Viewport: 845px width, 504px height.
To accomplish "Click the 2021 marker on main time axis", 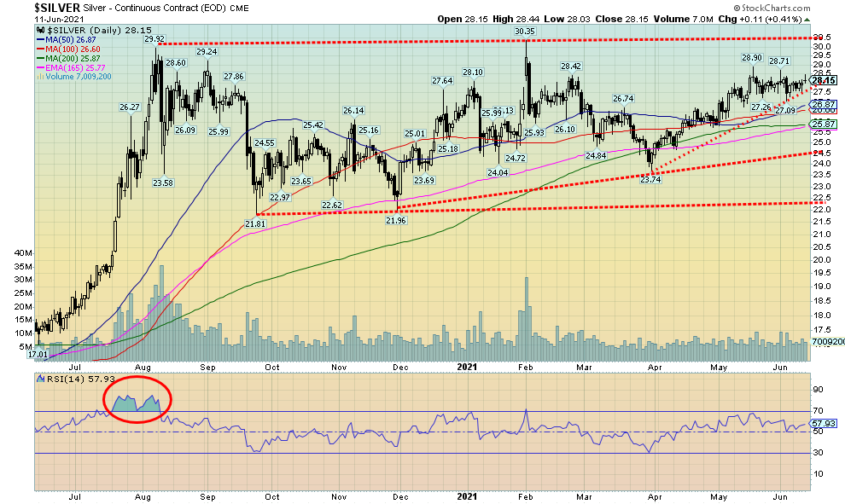I will click(x=466, y=367).
